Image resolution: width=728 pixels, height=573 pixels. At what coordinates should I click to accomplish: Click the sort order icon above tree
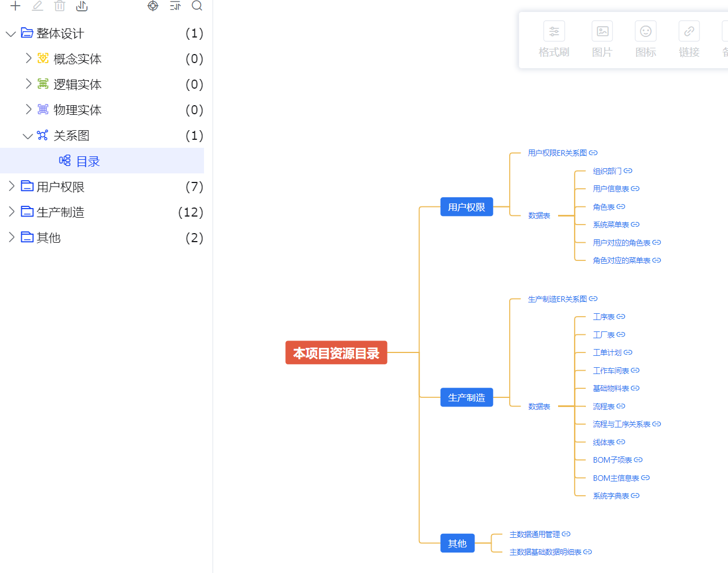point(175,6)
